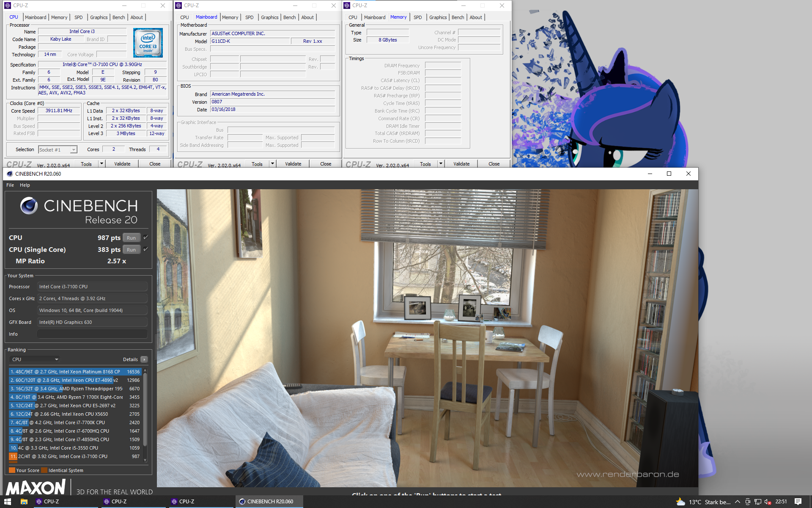Switch to Memory tab in first CPU-Z window
Screen dimensions: 812x508
tap(59, 17)
